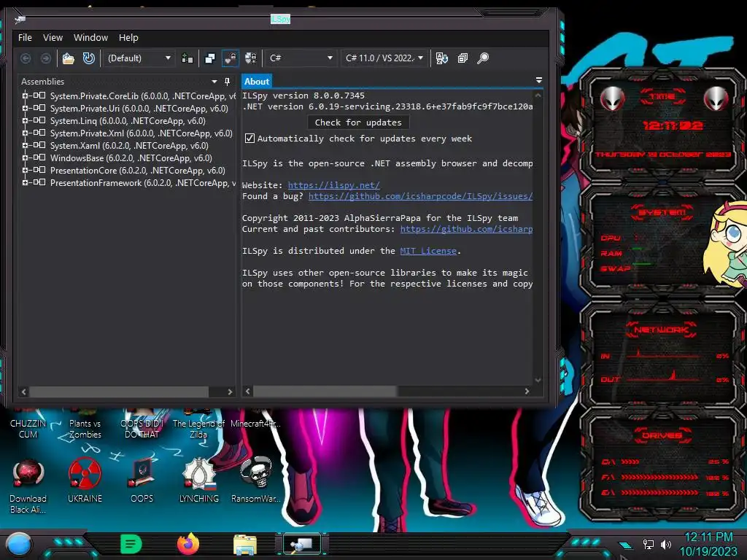747x560 pixels.
Task: Collapse all tree nodes icon
Action: (x=462, y=58)
